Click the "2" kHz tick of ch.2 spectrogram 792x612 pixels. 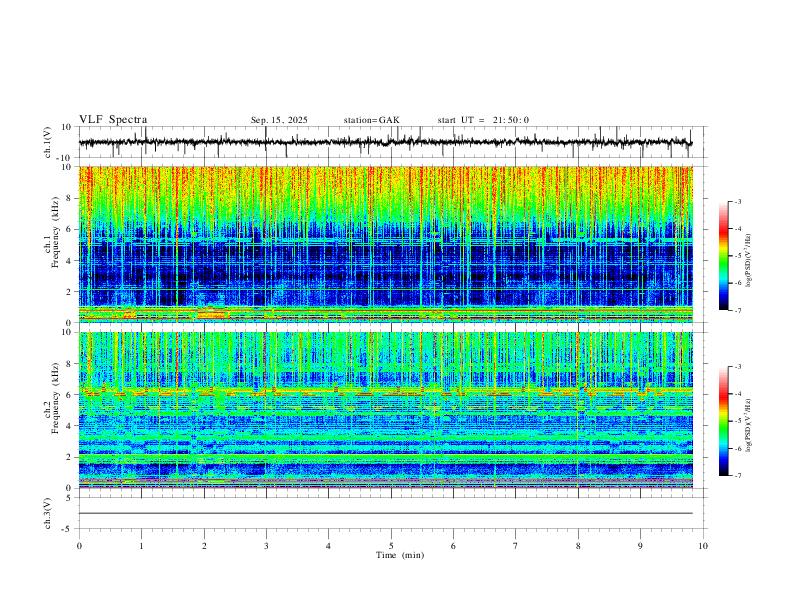point(70,457)
